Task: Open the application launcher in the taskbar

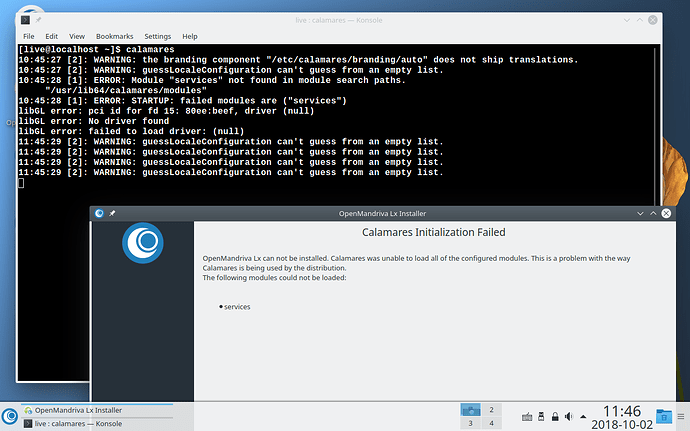Action: pos(10,416)
